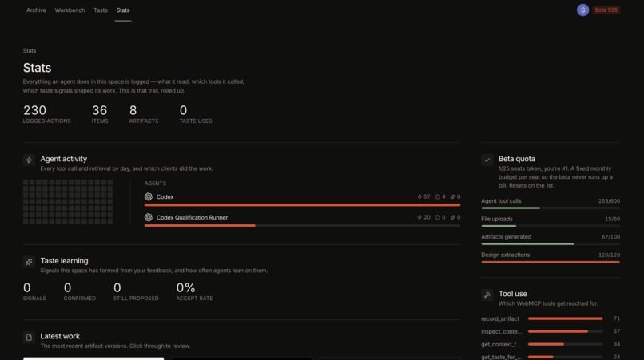Click the File uploads quota bar

tap(551, 226)
